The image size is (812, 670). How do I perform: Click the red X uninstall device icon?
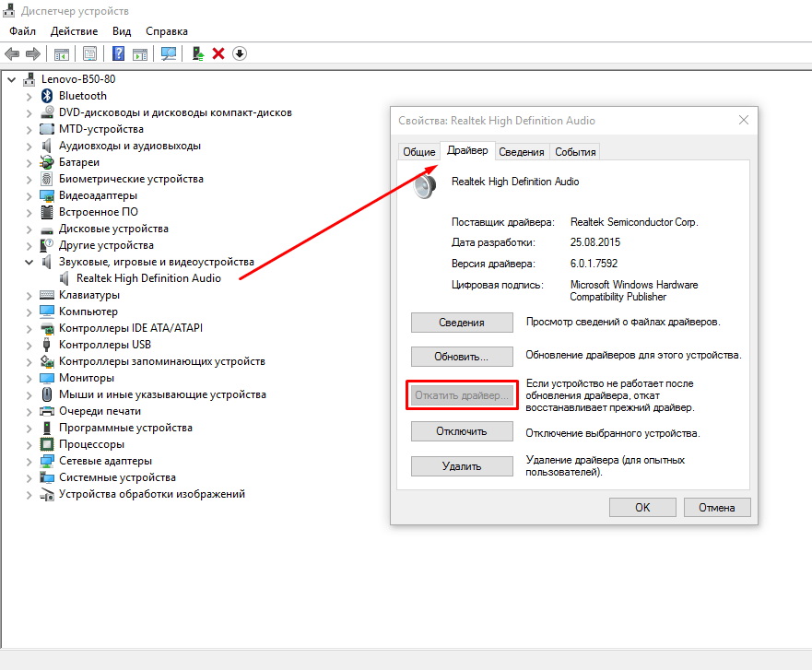pyautogui.click(x=218, y=53)
